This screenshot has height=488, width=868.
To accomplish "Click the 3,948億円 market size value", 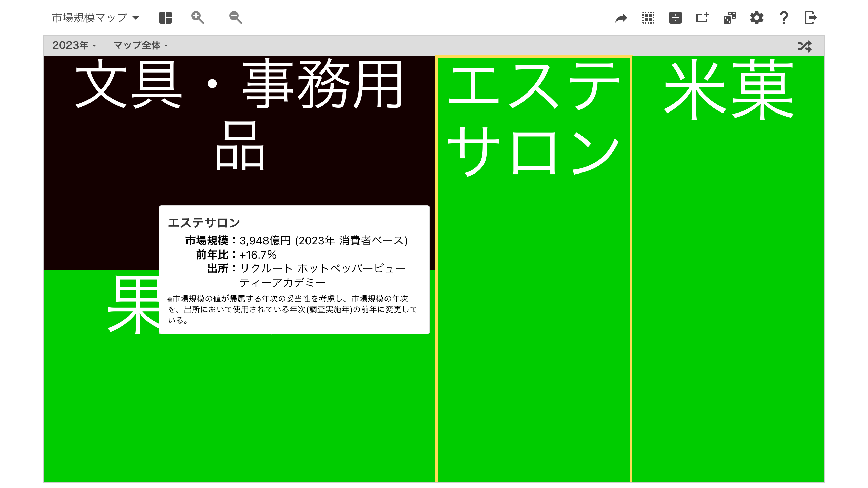I will pyautogui.click(x=265, y=241).
